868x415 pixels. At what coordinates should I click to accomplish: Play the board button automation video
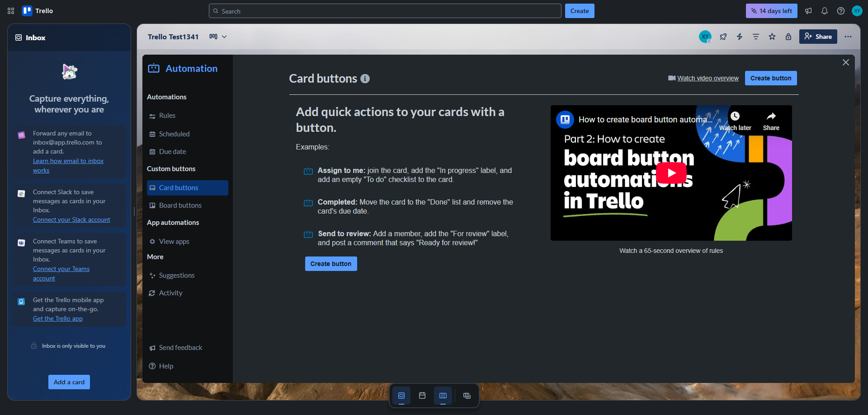[671, 173]
